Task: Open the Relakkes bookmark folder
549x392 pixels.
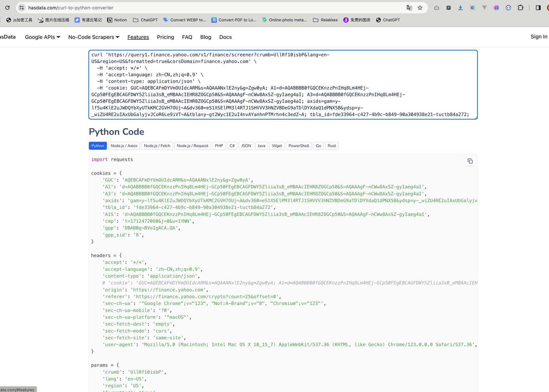Action: point(325,20)
